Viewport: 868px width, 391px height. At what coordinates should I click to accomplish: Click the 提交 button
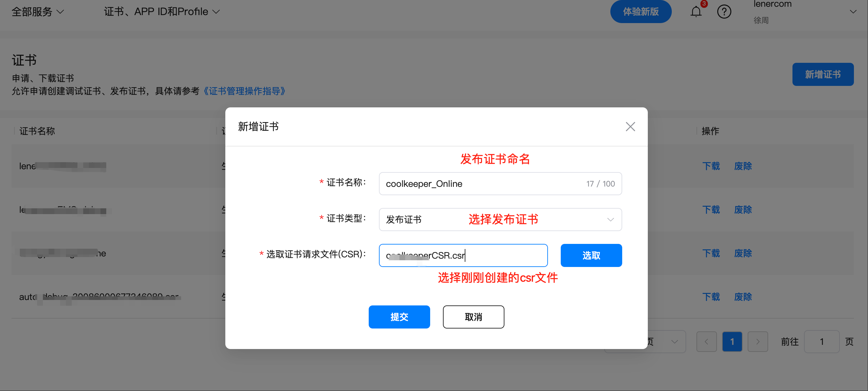pyautogui.click(x=399, y=317)
